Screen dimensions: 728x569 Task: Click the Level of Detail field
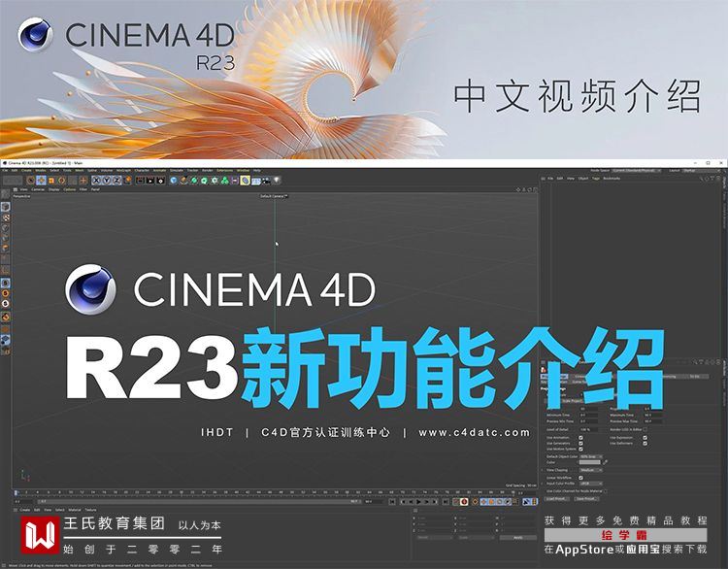point(589,429)
